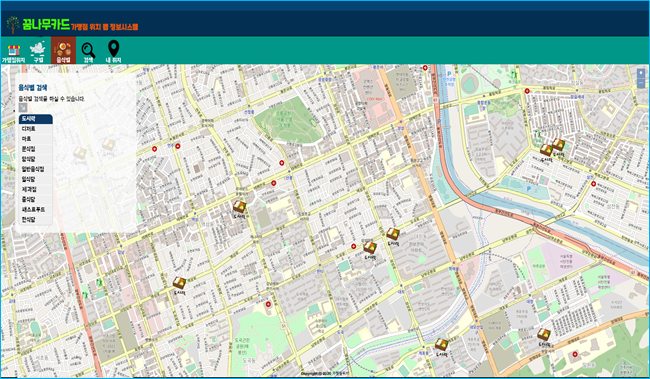The image size is (650, 379).
Task: Select the 분식집 category
Action: pyautogui.click(x=36, y=149)
